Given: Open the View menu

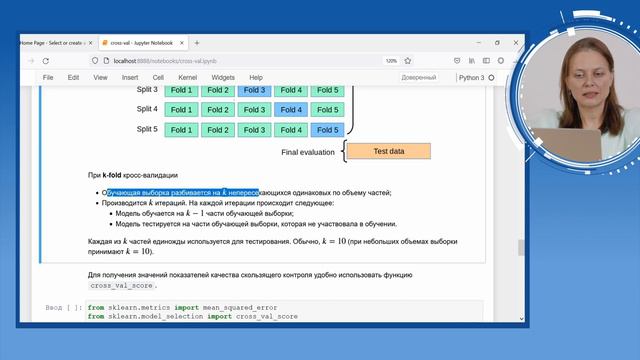Looking at the screenshot, I should coord(100,78).
